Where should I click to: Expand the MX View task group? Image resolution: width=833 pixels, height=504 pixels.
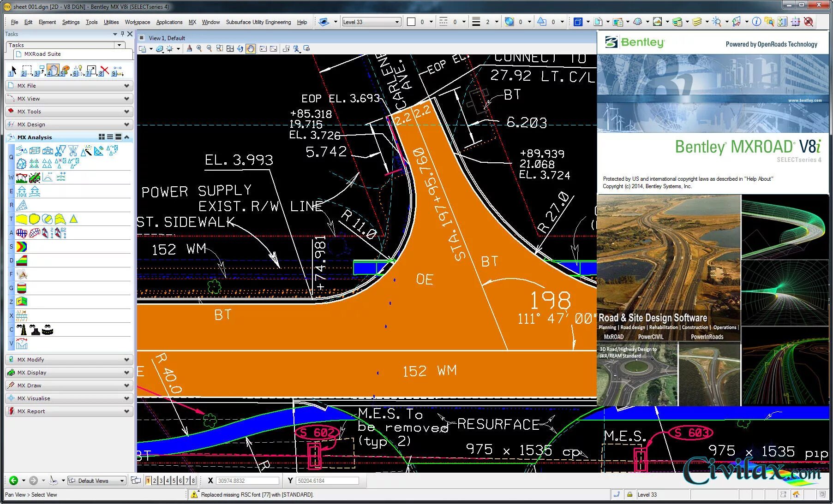coord(69,99)
